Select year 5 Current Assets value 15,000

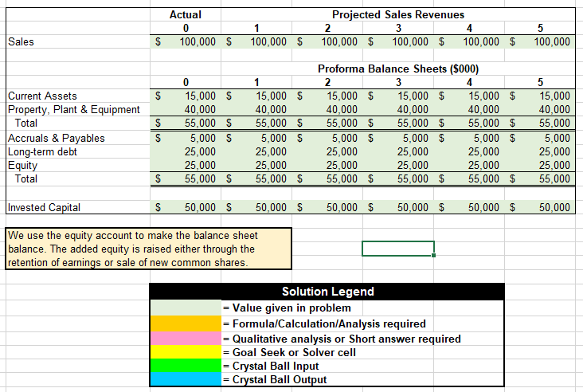tap(555, 96)
